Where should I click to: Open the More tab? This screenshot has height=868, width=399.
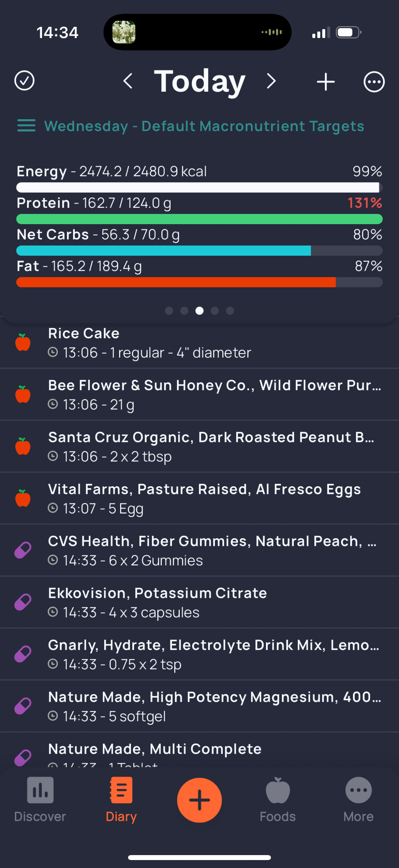pos(358,800)
